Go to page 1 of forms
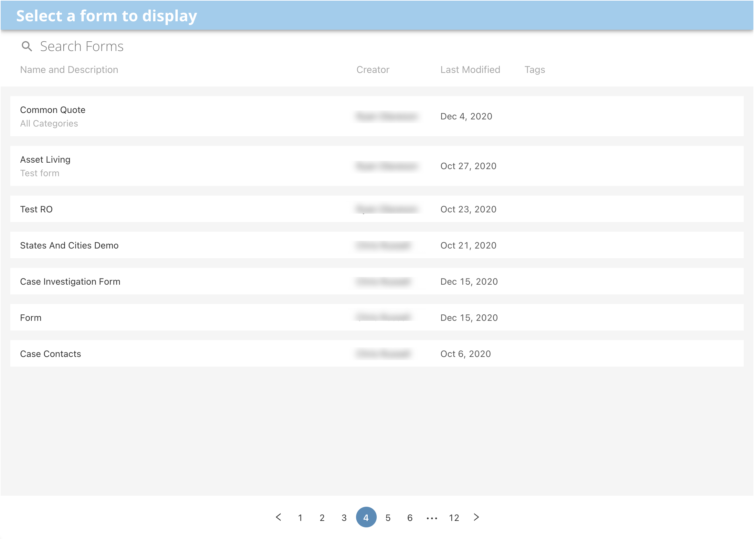The image size is (756, 539). (300, 517)
